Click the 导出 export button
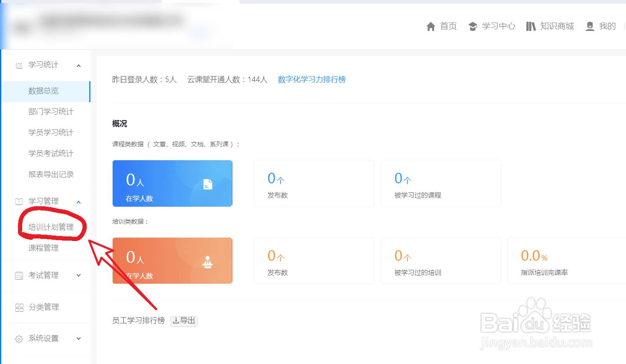This screenshot has height=364, width=626. (184, 321)
